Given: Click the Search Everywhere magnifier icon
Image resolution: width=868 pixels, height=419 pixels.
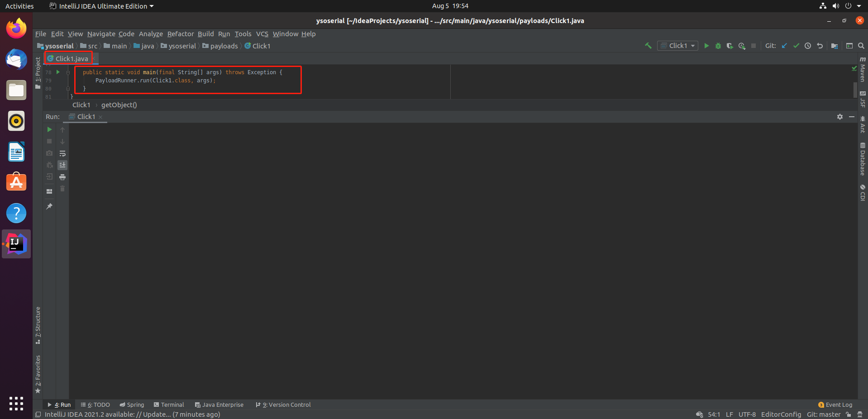Looking at the screenshot, I should [861, 46].
